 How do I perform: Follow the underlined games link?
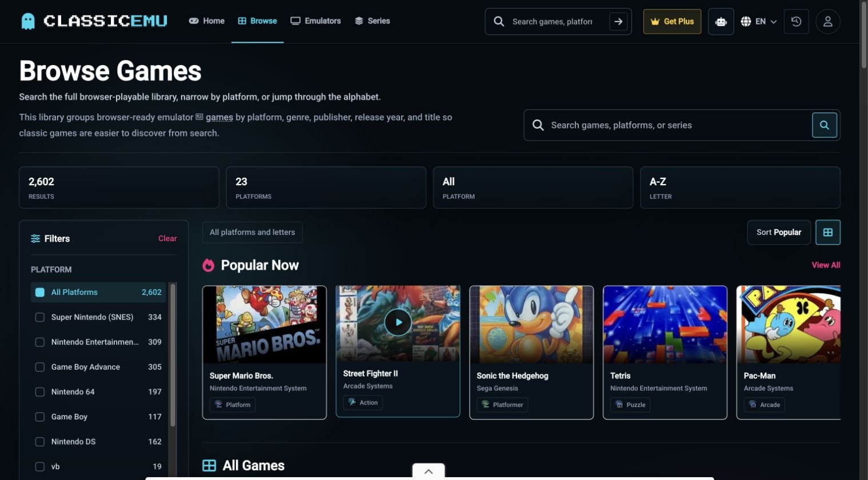219,117
